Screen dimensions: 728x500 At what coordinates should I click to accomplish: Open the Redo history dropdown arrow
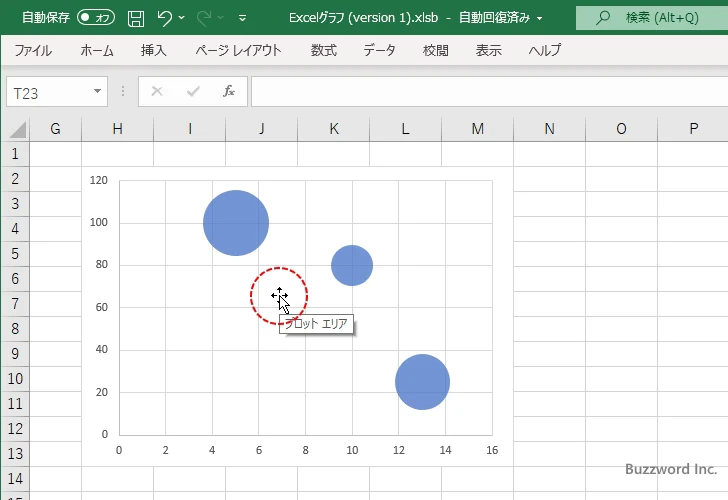pyautogui.click(x=221, y=18)
